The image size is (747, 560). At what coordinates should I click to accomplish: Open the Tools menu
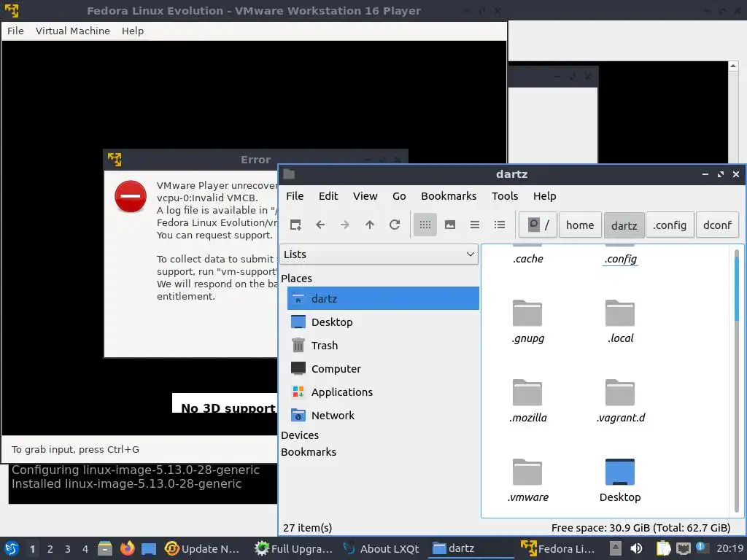pos(505,196)
